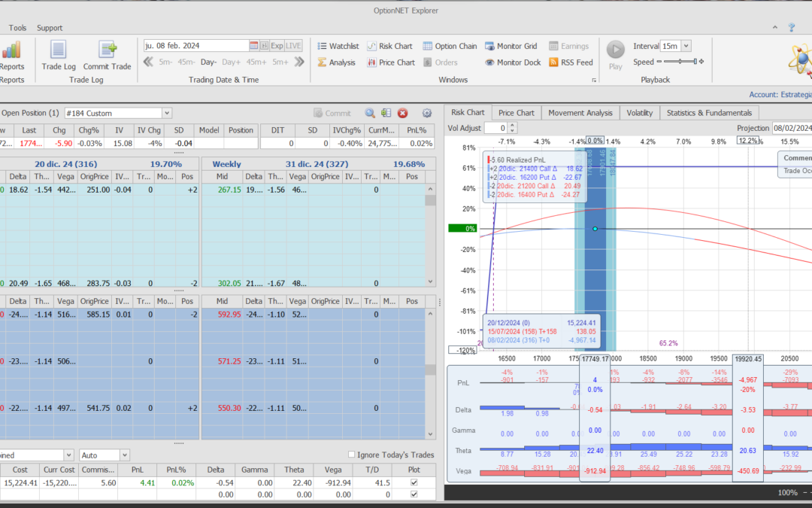Open the Auto dropdown
Image resolution: width=812 pixels, height=508 pixels.
point(124,455)
